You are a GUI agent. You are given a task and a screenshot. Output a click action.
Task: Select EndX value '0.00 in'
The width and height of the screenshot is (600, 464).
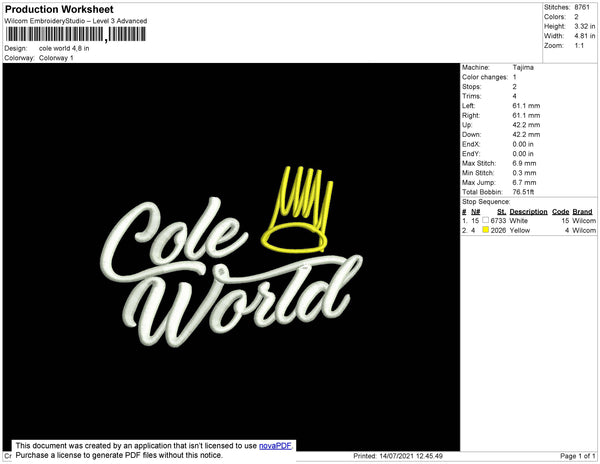pos(523,144)
